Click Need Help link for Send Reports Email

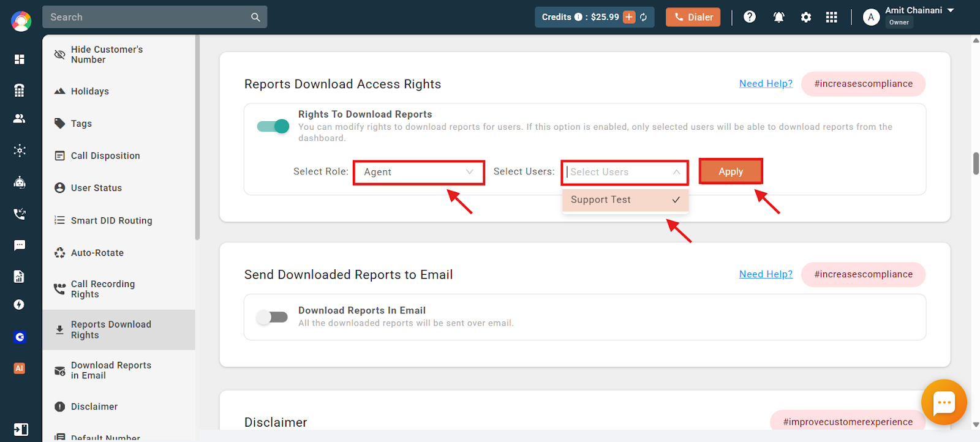point(766,274)
